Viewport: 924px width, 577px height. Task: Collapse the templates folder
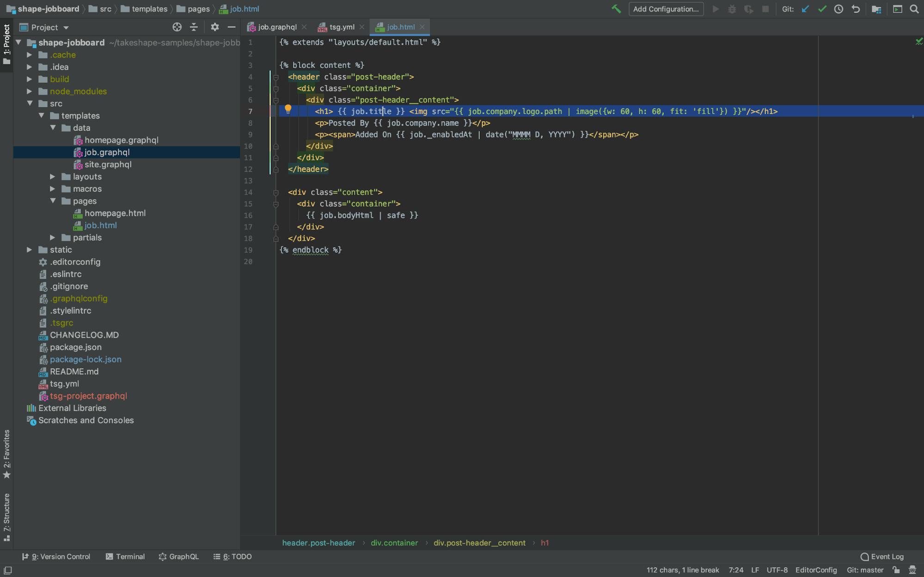coord(41,115)
